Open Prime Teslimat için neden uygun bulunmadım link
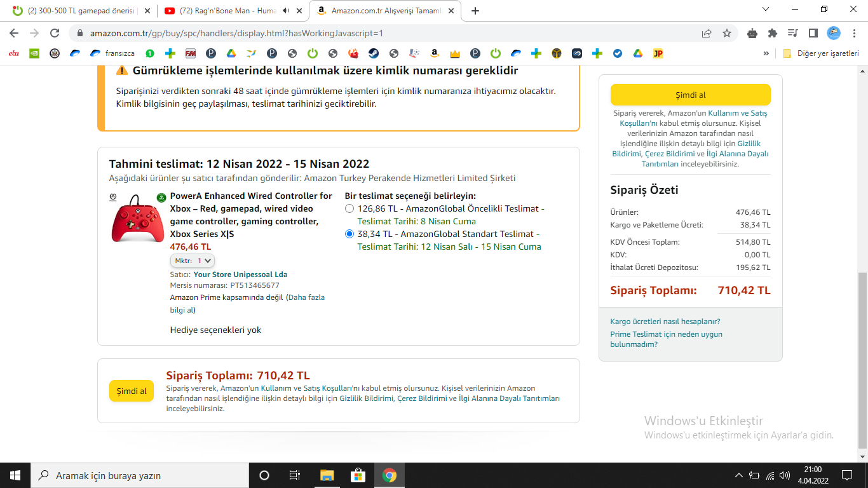This screenshot has width=868, height=488. (x=666, y=339)
